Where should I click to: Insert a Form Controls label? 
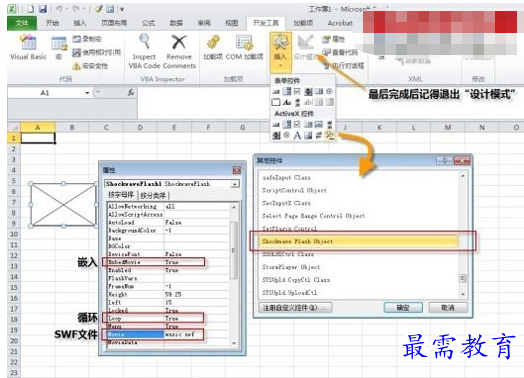click(287, 102)
